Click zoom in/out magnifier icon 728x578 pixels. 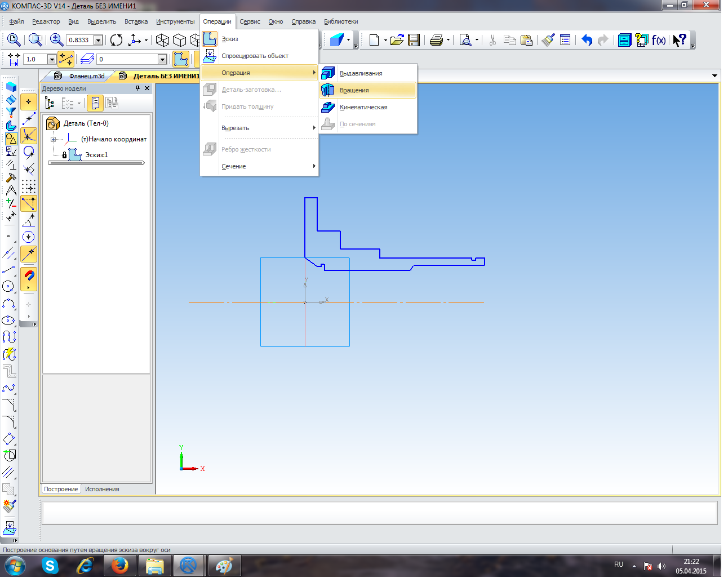[x=56, y=40]
